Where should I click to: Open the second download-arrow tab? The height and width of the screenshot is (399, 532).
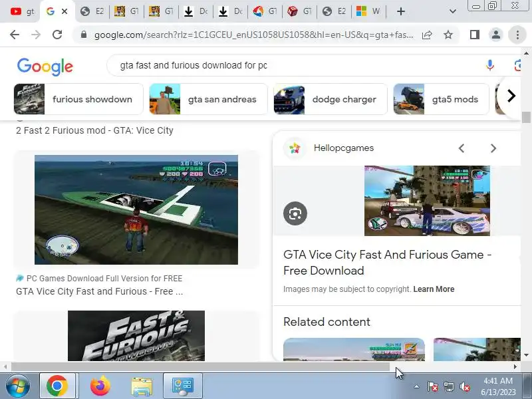(230, 11)
